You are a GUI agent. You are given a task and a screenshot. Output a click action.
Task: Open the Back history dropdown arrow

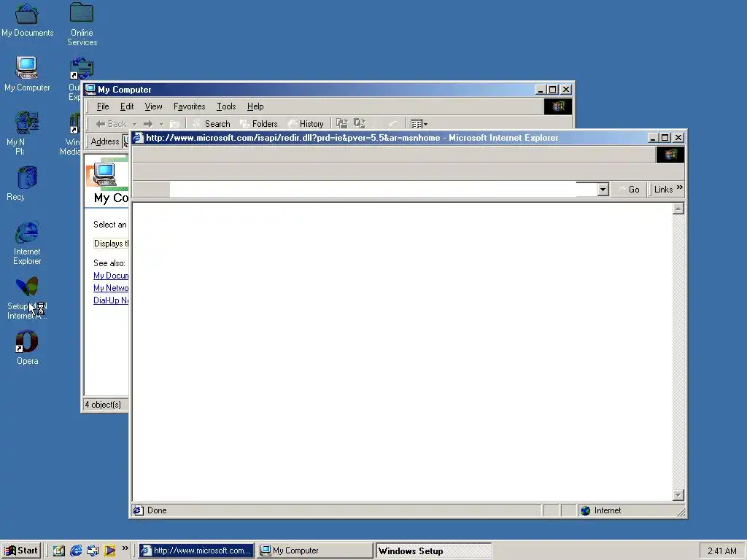point(134,124)
